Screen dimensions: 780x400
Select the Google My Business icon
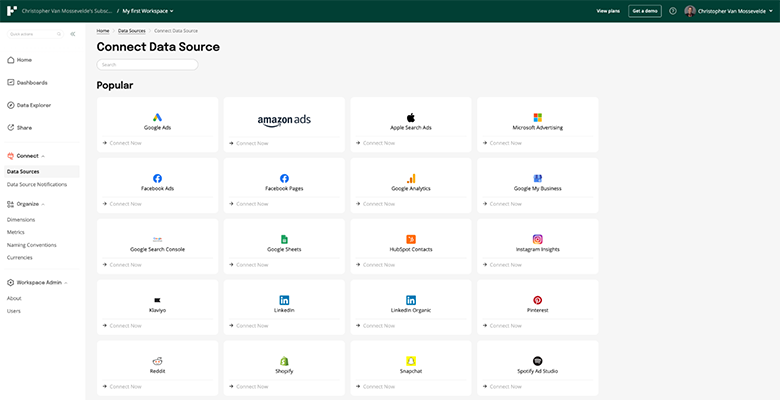point(538,179)
